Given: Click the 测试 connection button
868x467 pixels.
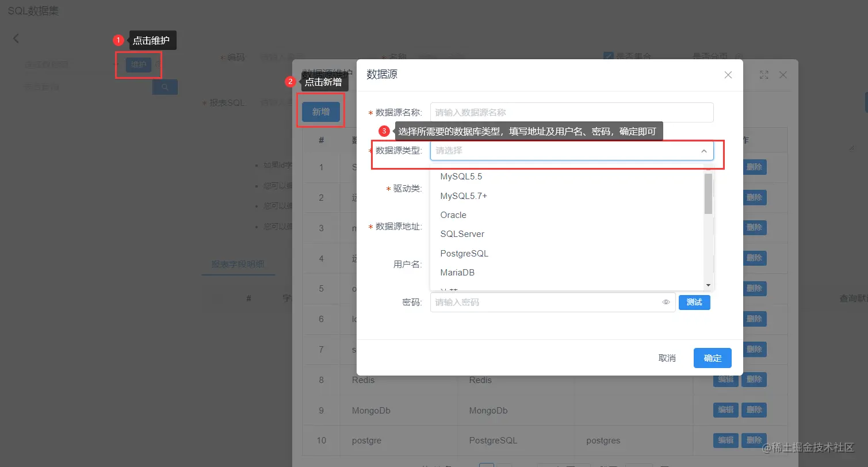Looking at the screenshot, I should [x=694, y=302].
